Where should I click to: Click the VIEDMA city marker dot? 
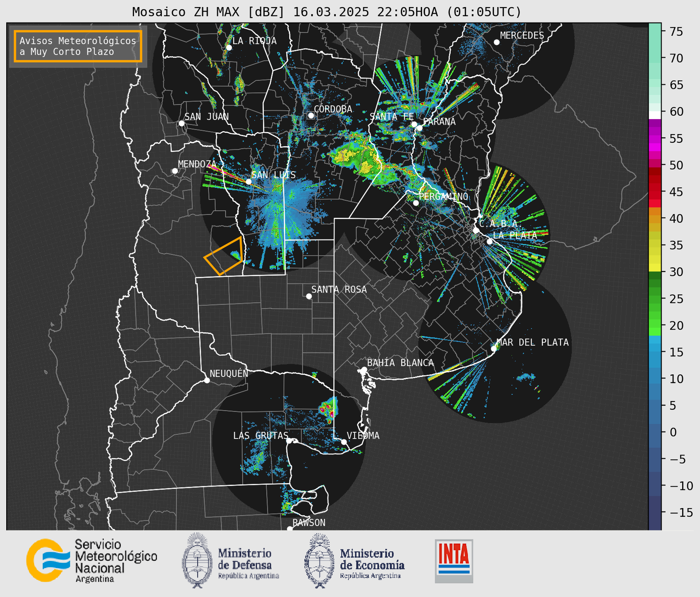coord(344,442)
